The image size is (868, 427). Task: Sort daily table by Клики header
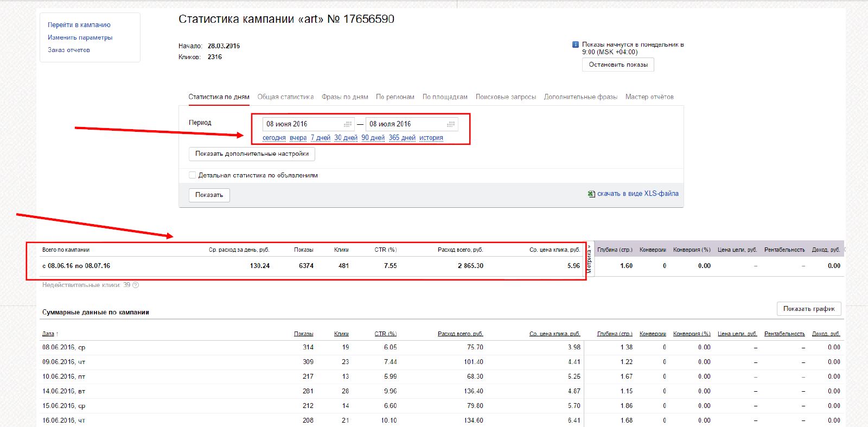pyautogui.click(x=341, y=334)
